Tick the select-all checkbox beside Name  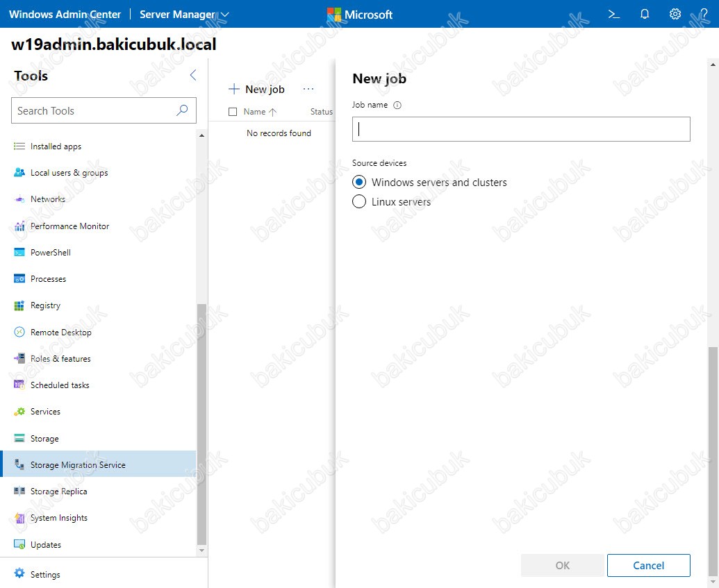coord(233,112)
